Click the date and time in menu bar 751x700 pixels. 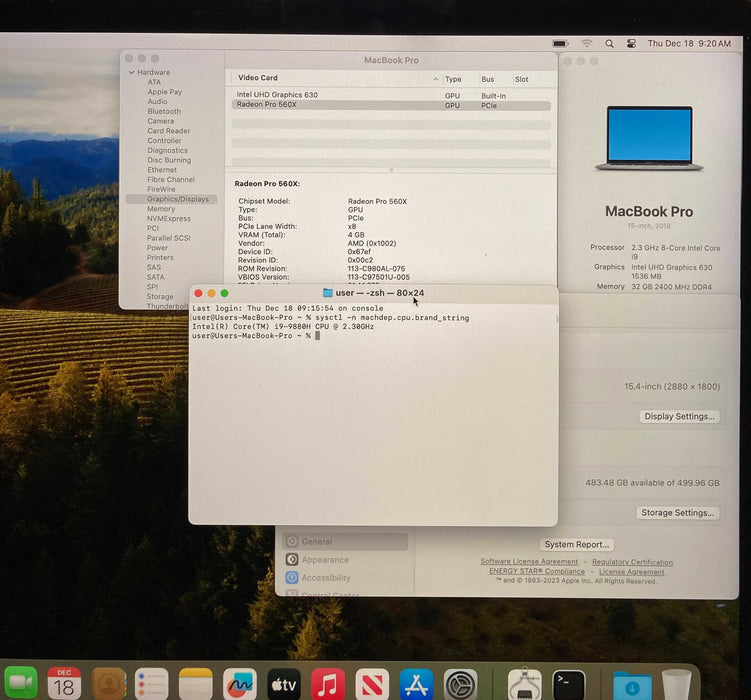point(689,44)
